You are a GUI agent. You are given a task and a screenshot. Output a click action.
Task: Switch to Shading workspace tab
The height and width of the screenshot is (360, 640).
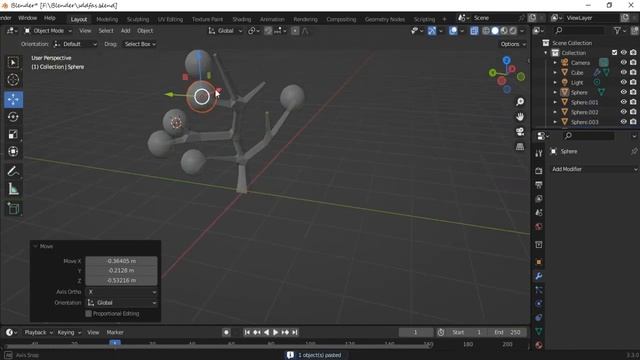tap(242, 19)
